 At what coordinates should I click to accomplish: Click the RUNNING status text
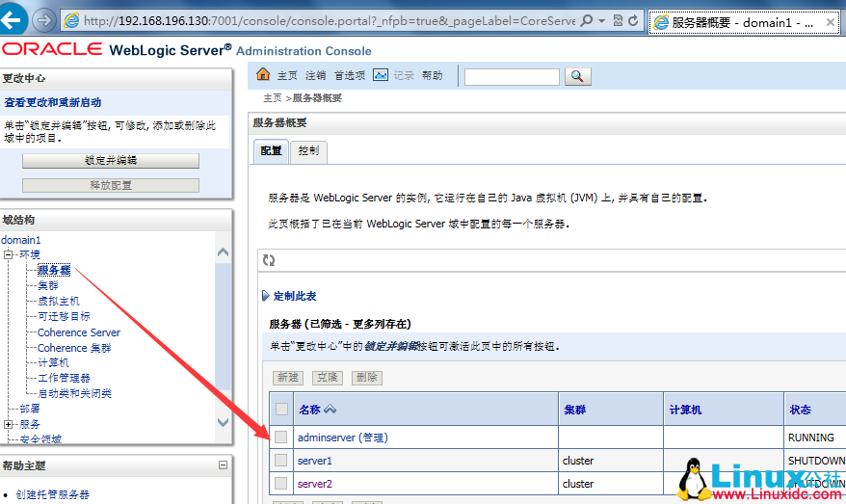click(x=811, y=438)
